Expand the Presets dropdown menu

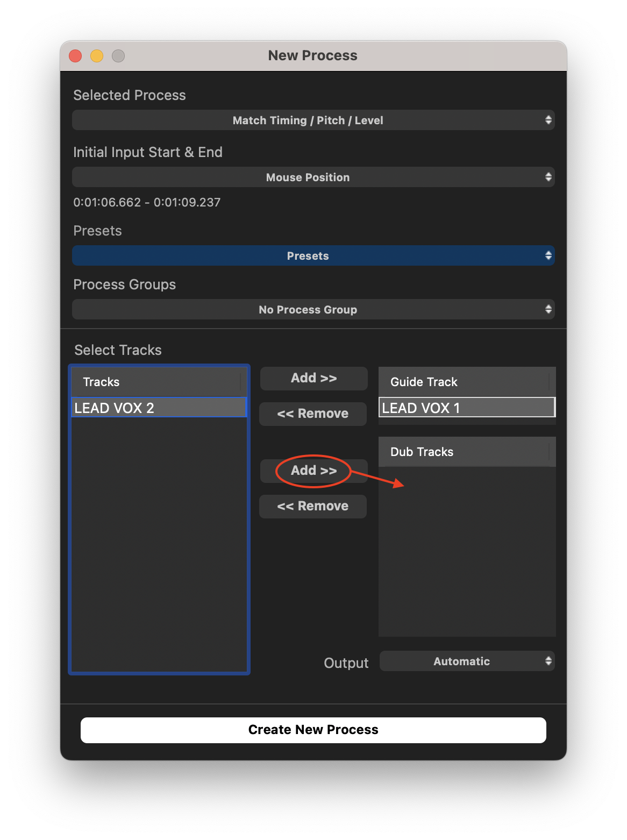pyautogui.click(x=313, y=255)
